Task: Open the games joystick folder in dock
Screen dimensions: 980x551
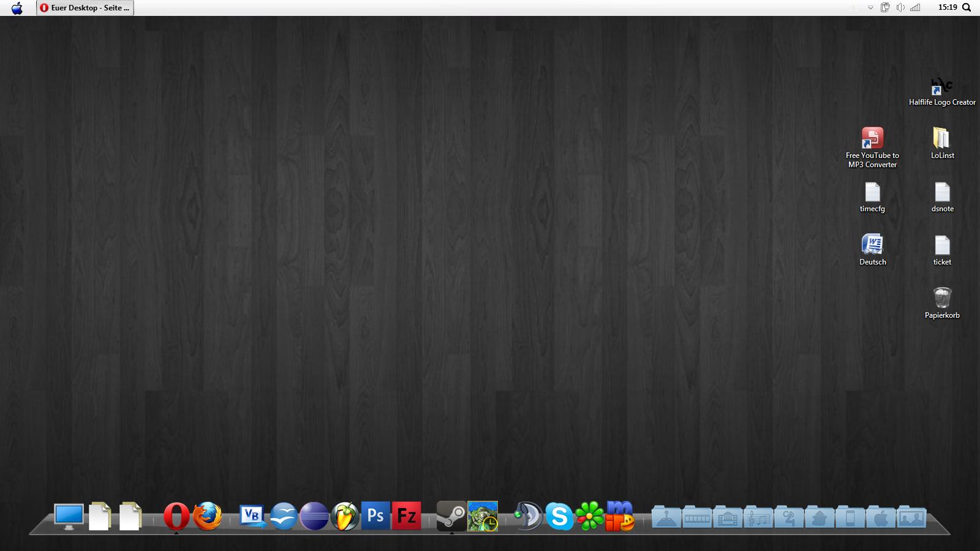Action: tap(666, 518)
